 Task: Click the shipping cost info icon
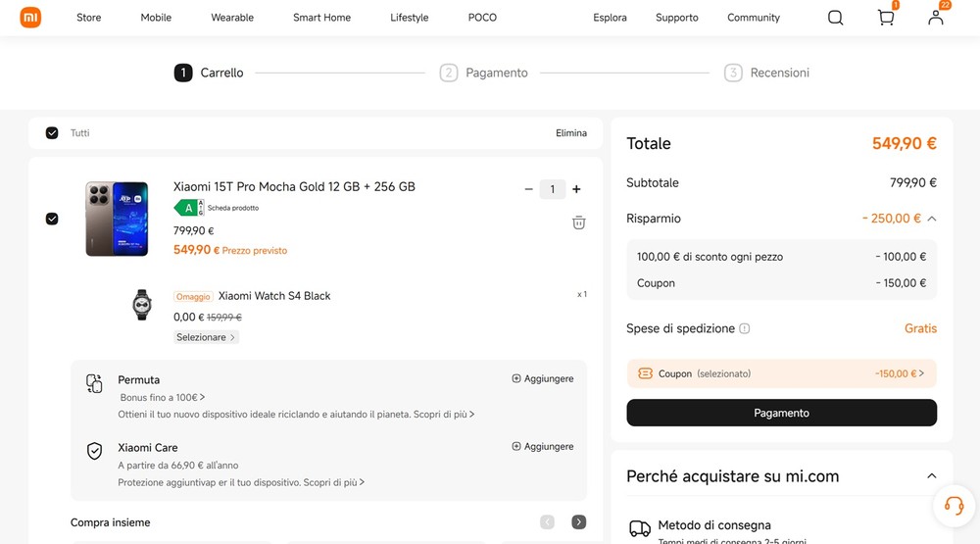pyautogui.click(x=745, y=329)
